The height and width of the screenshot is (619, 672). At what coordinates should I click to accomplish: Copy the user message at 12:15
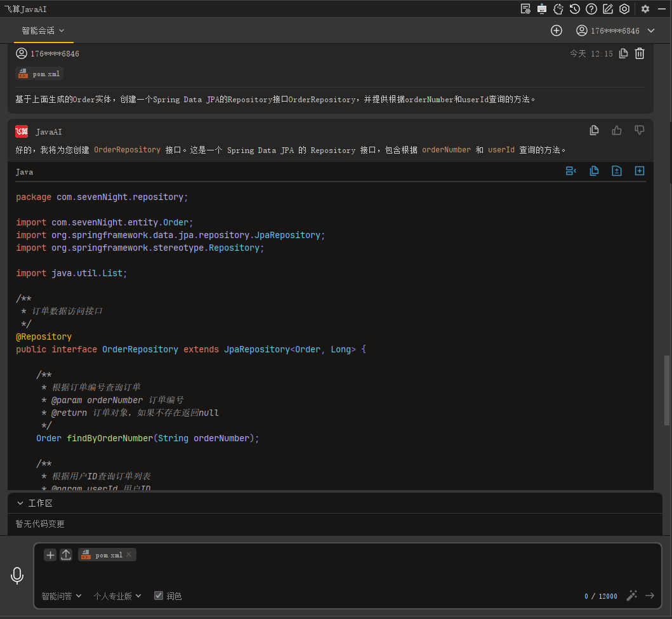coord(624,53)
